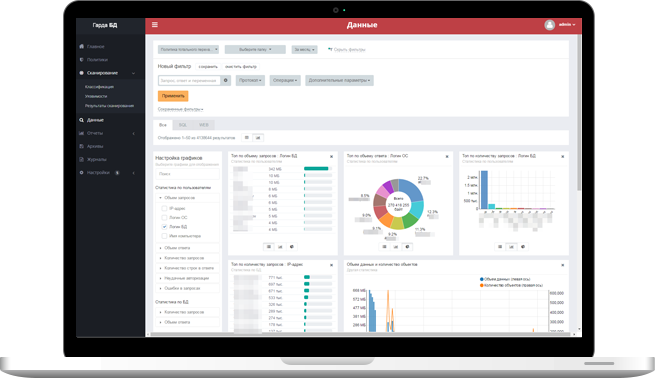Select list view in Топ по количеству запросов Логин БД

click(500, 247)
